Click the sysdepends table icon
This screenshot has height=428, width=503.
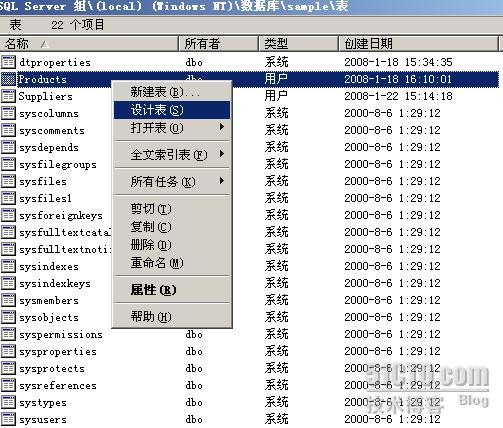click(8, 147)
